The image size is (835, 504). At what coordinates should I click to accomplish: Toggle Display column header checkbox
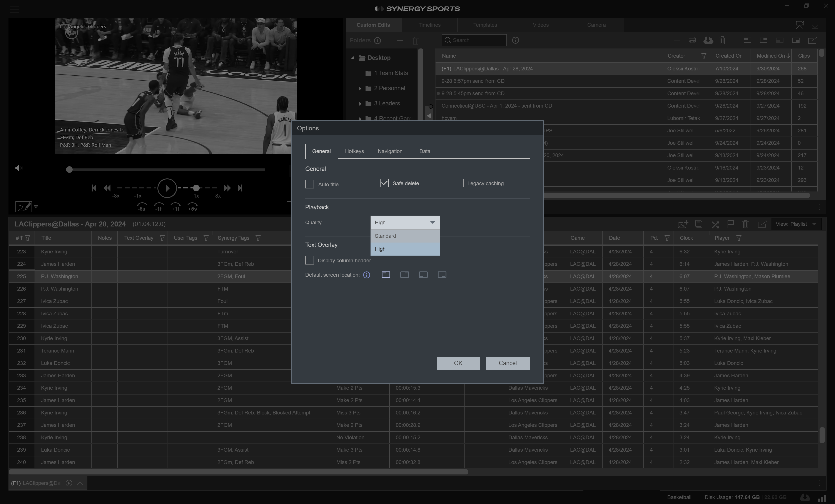(309, 260)
